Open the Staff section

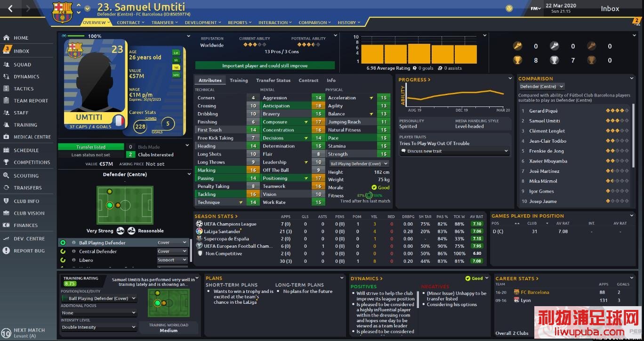pos(21,113)
